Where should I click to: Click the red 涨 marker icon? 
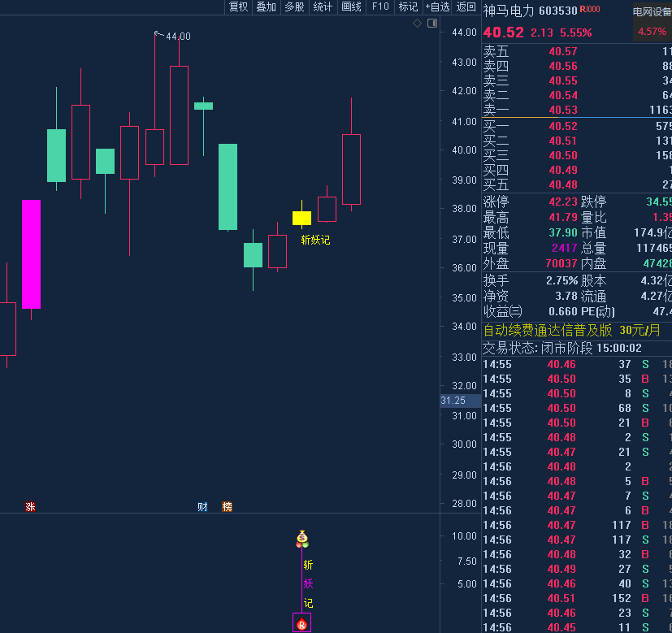point(30,507)
